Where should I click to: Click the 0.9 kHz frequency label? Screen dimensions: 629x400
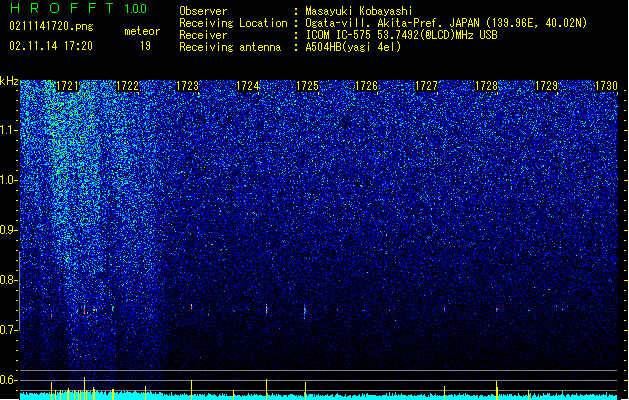pyautogui.click(x=9, y=230)
